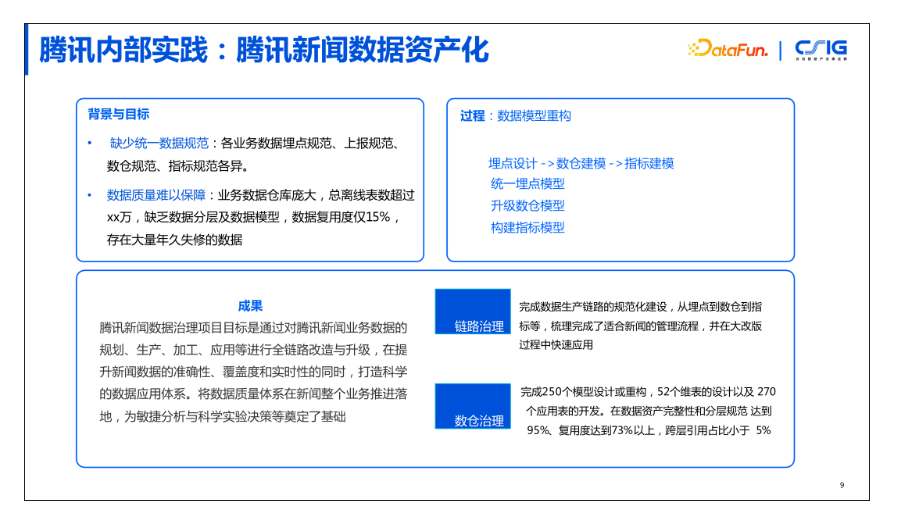Select the text 缺少统一数据规范
This screenshot has height=512, width=910.
point(159,143)
